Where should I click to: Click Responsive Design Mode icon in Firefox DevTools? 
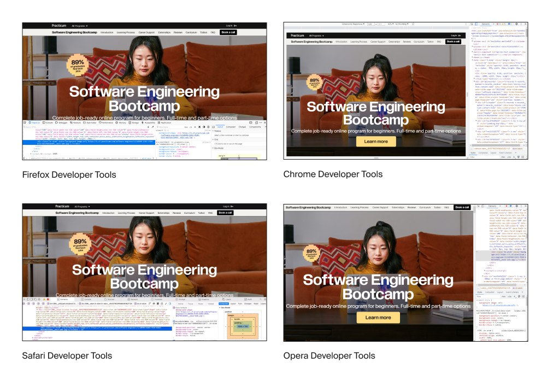click(x=256, y=122)
